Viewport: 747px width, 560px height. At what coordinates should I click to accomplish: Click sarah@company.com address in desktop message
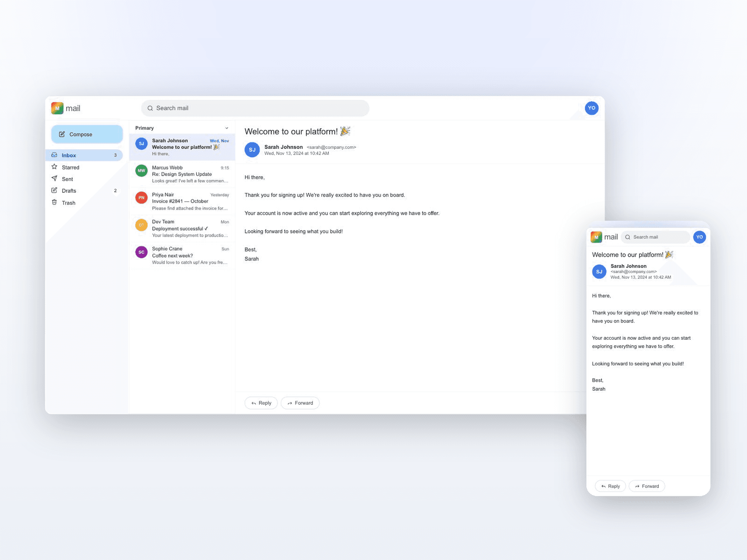coord(331,147)
